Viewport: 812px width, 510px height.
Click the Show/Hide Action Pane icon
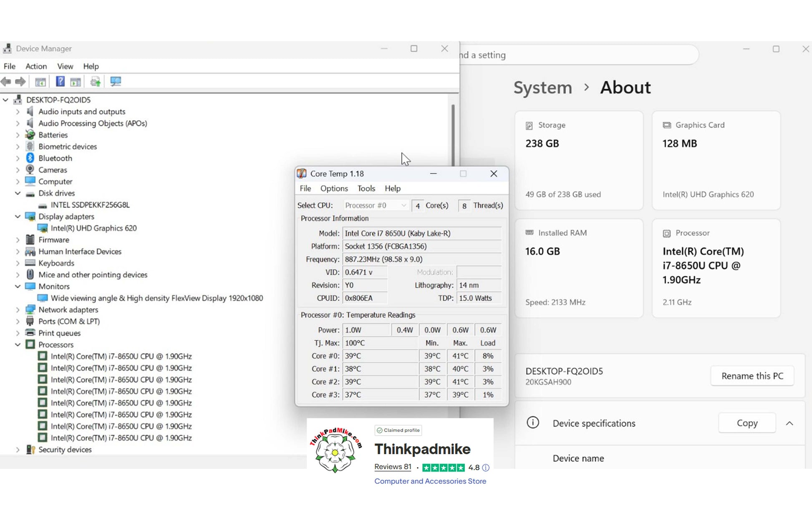click(x=76, y=81)
